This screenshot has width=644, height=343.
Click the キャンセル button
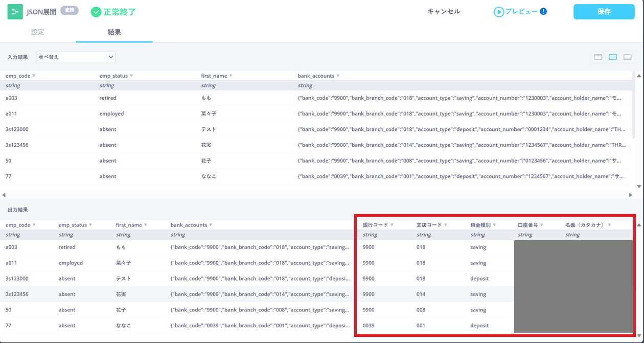(x=444, y=11)
